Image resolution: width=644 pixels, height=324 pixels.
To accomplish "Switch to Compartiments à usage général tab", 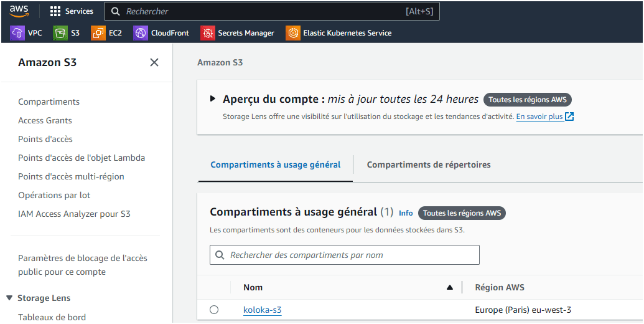I will coord(276,164).
